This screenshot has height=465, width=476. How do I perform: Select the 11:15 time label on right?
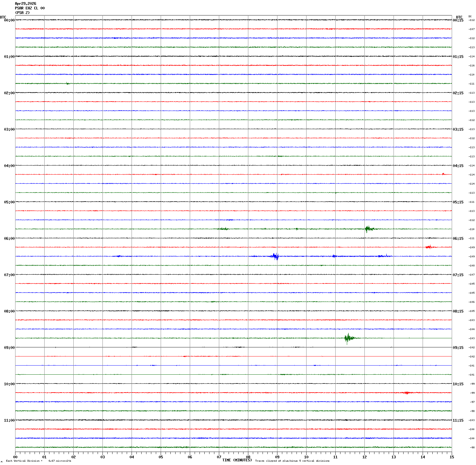tap(458, 420)
